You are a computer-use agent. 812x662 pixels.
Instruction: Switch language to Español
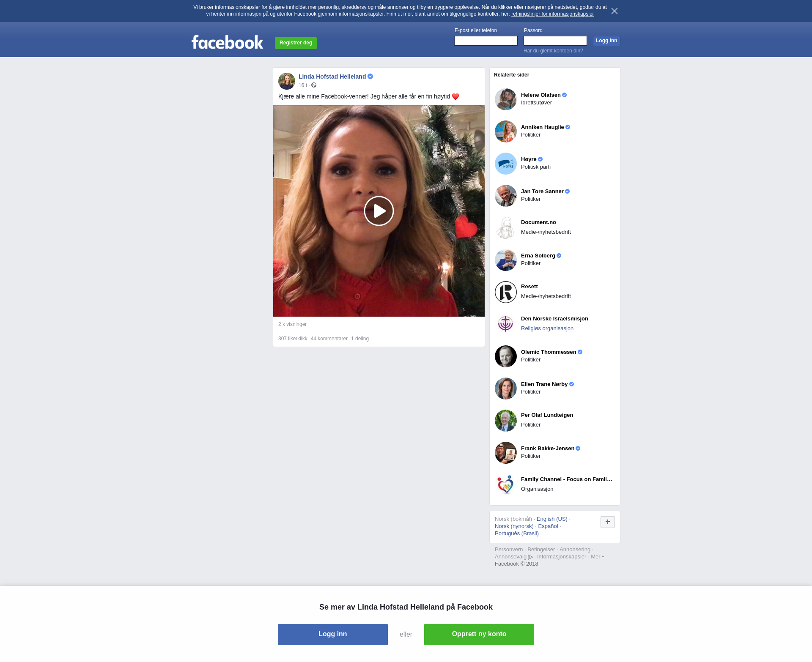click(548, 526)
